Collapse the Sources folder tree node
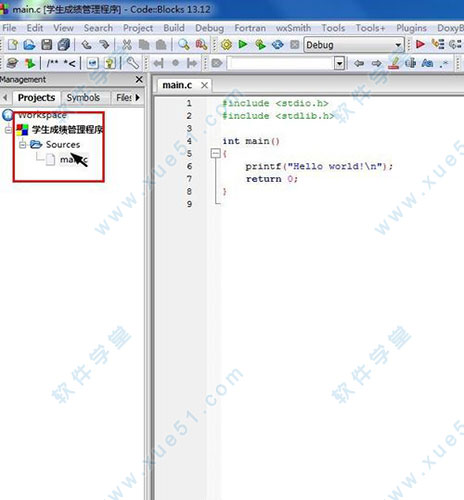Viewport: 464px width, 500px height. (23, 145)
